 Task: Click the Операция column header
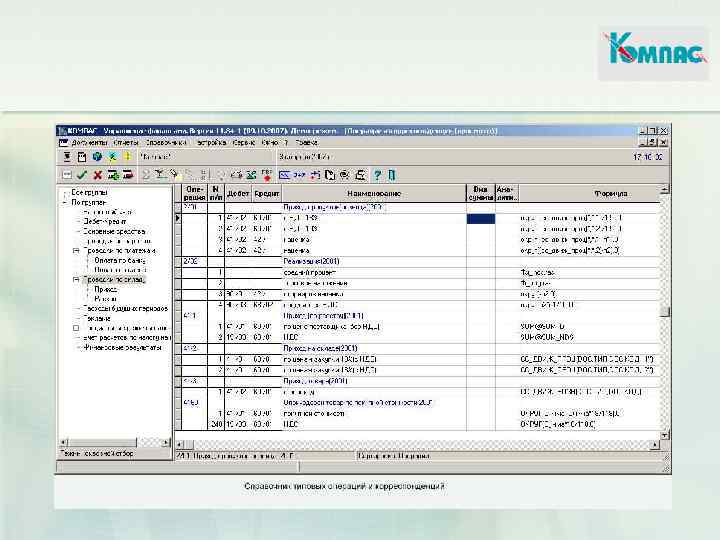point(195,193)
